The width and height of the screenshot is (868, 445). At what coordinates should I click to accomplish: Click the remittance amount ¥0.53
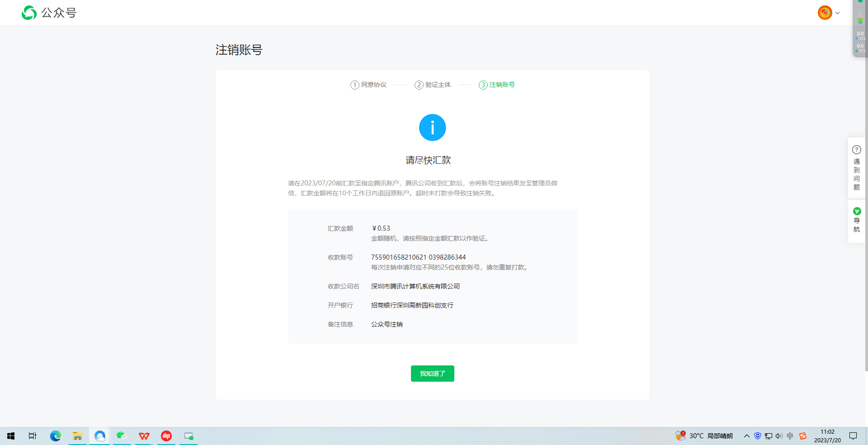[x=381, y=228]
